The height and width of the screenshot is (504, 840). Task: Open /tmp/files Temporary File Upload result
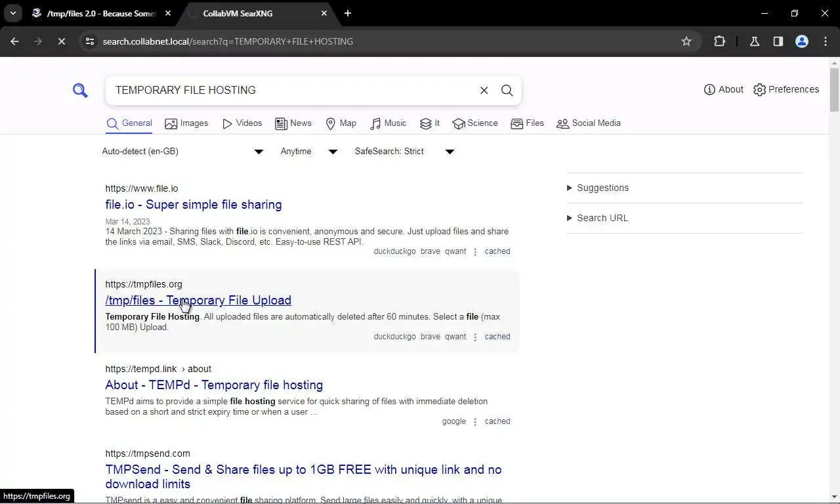pos(198,301)
